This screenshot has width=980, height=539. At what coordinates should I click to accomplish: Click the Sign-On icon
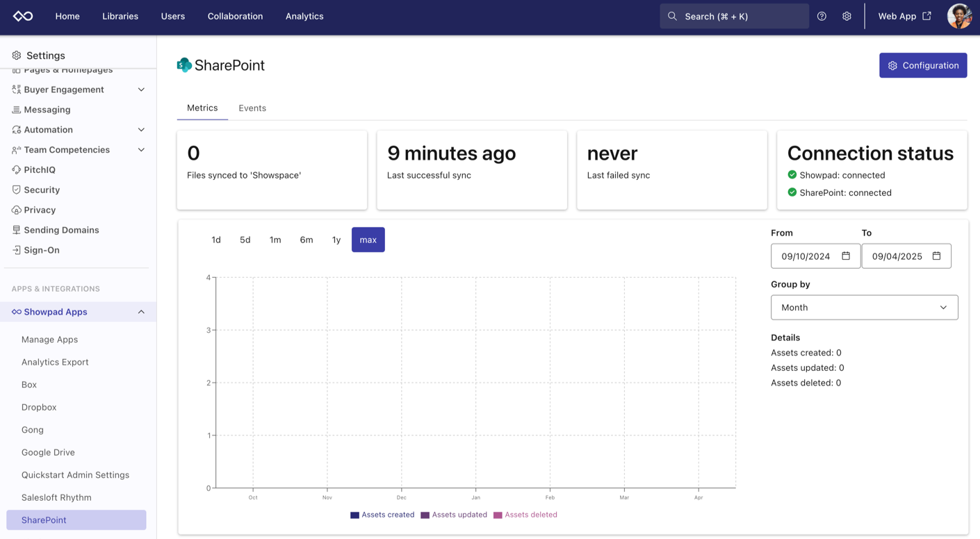16,250
